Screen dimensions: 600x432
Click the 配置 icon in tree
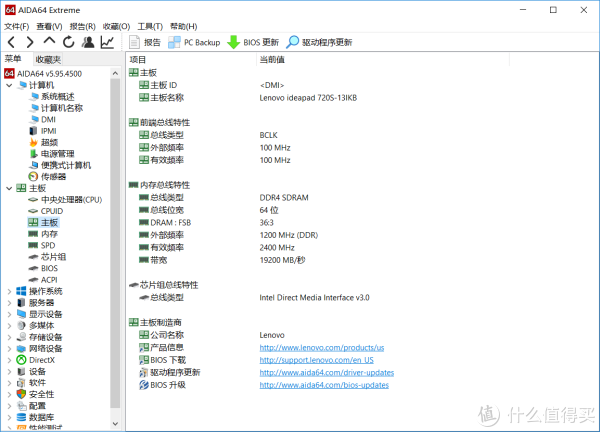point(21,406)
